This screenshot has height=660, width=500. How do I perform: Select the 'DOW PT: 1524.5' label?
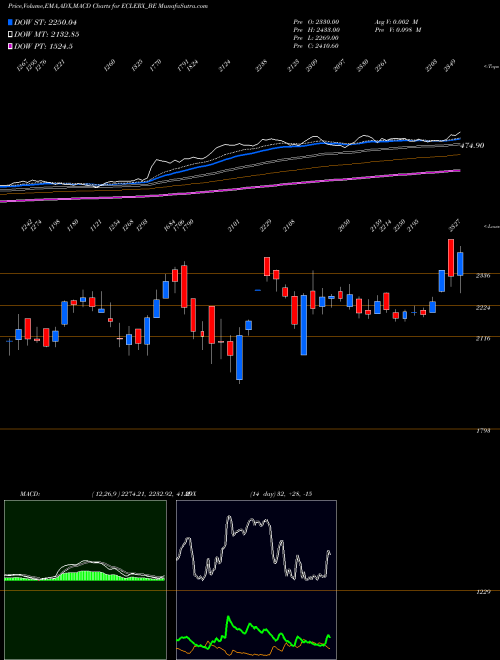tap(43, 46)
